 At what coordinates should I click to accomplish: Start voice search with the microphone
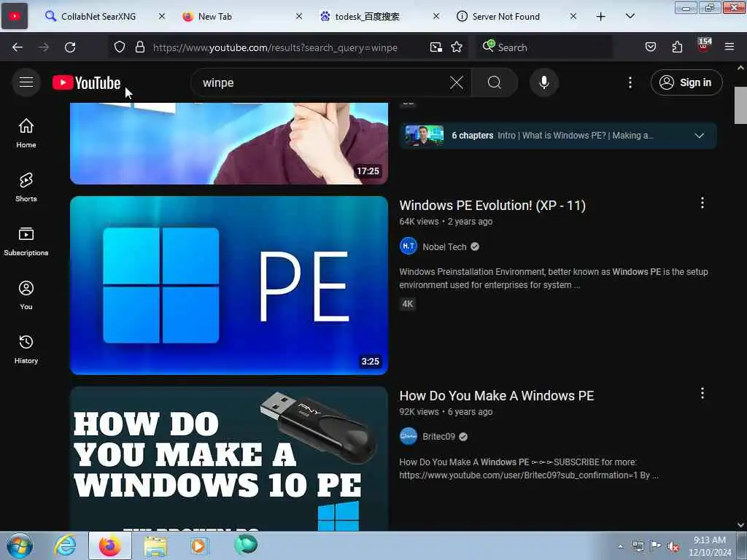click(544, 83)
